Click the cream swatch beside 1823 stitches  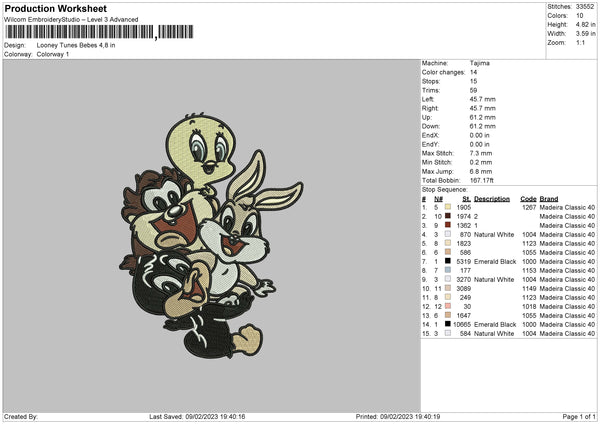[x=448, y=243]
